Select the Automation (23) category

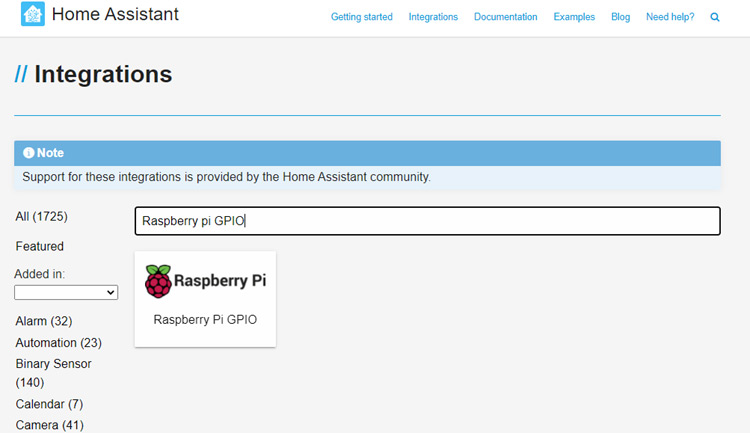point(58,343)
